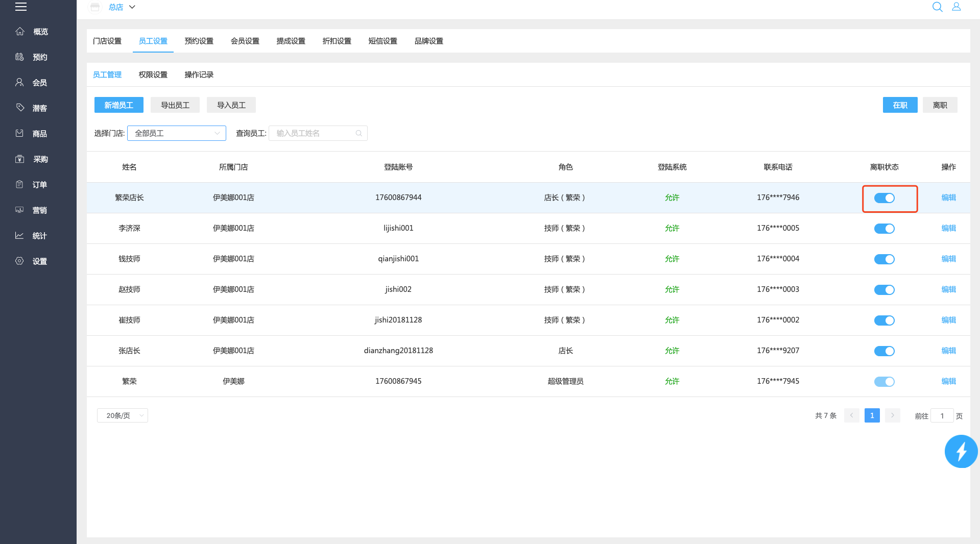This screenshot has width=980, height=544.
Task: Click the 姓名 column header
Action: point(129,167)
